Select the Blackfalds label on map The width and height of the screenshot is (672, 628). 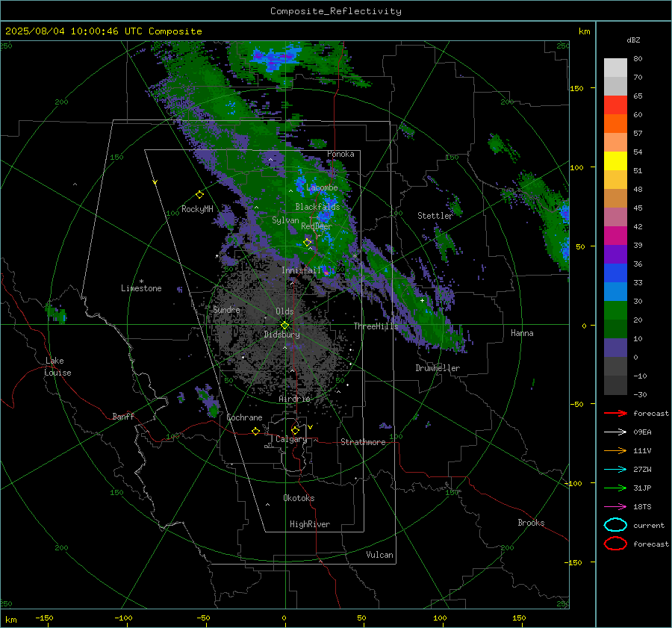(317, 207)
